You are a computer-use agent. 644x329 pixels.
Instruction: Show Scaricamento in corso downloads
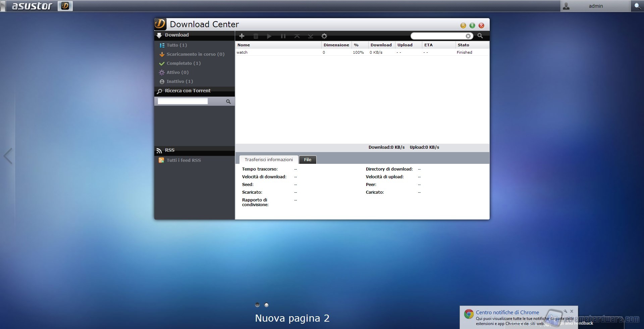coord(195,54)
